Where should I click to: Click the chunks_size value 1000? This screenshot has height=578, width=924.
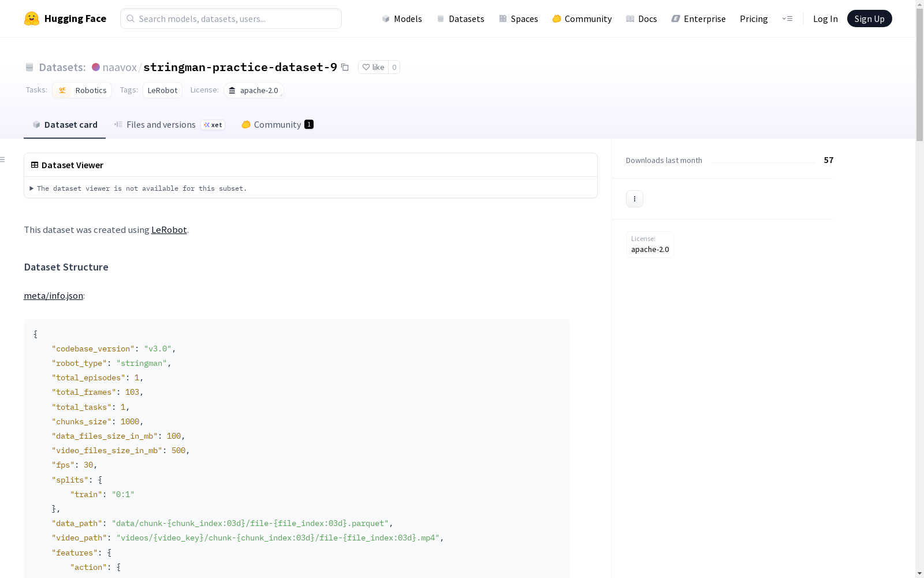[130, 421]
